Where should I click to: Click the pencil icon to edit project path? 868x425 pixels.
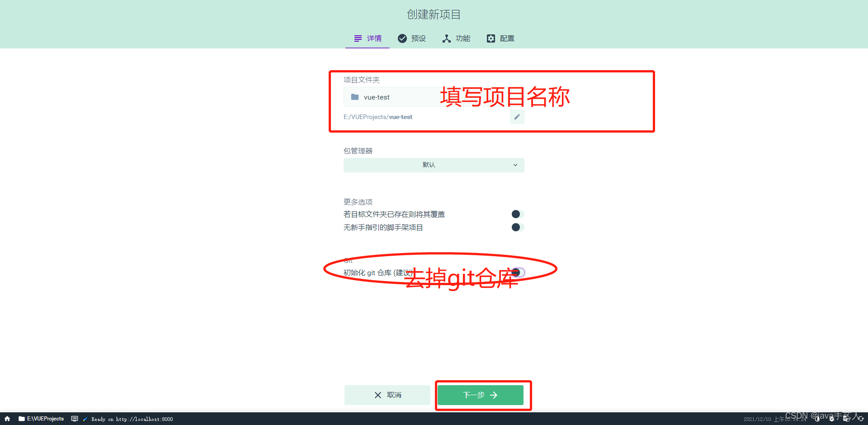pos(517,117)
